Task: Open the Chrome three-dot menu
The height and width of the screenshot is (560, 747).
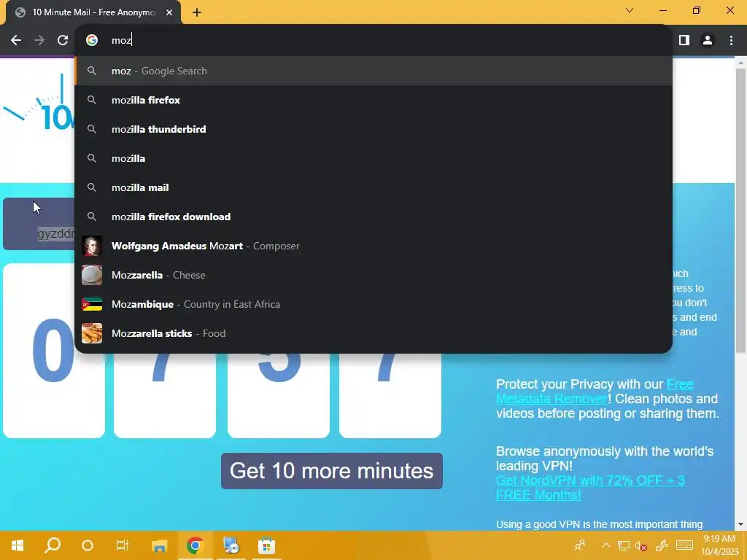Action: pyautogui.click(x=731, y=41)
